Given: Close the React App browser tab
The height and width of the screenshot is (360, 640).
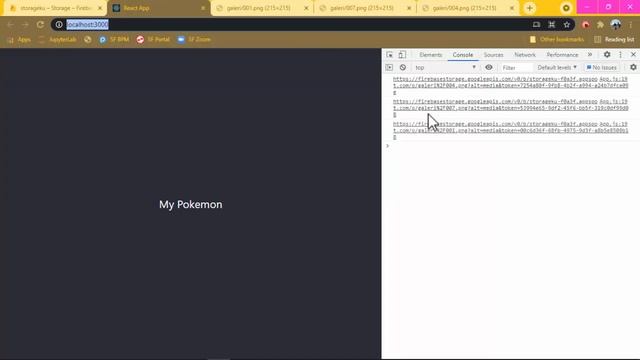Looking at the screenshot, I should (203, 8).
